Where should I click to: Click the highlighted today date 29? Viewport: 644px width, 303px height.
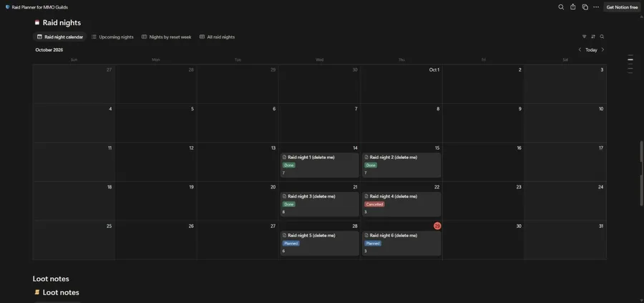437,226
